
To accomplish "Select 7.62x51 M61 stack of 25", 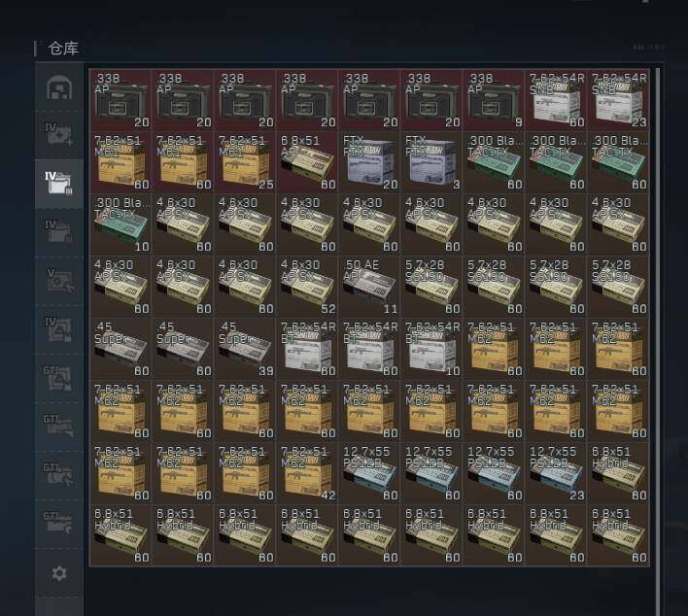I will pyautogui.click(x=245, y=161).
